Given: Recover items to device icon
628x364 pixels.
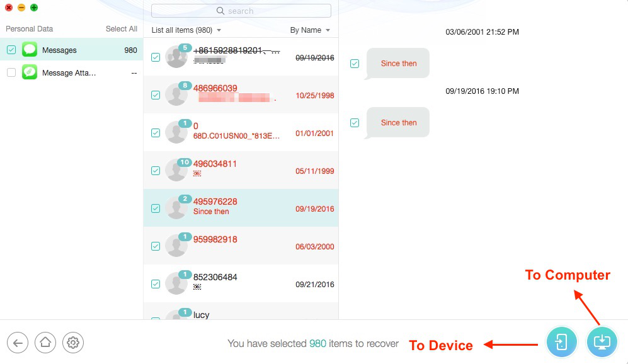Looking at the screenshot, I should pos(561,343).
